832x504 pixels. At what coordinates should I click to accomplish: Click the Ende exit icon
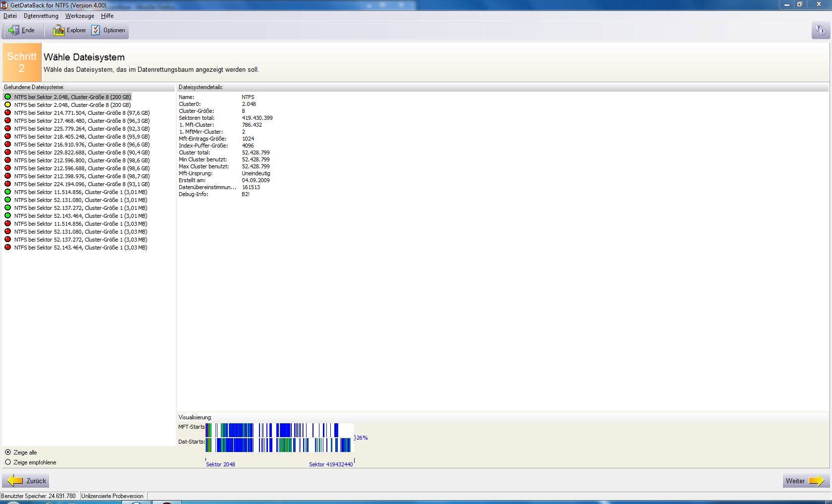[x=13, y=30]
